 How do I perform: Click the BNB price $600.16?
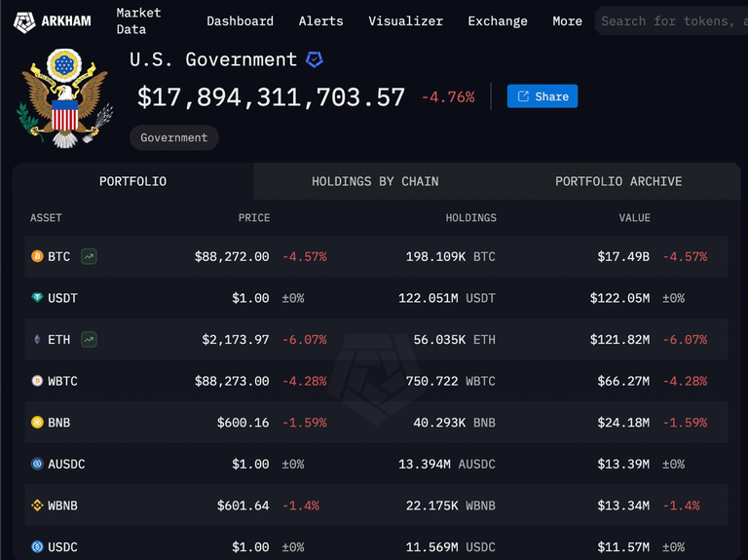243,423
